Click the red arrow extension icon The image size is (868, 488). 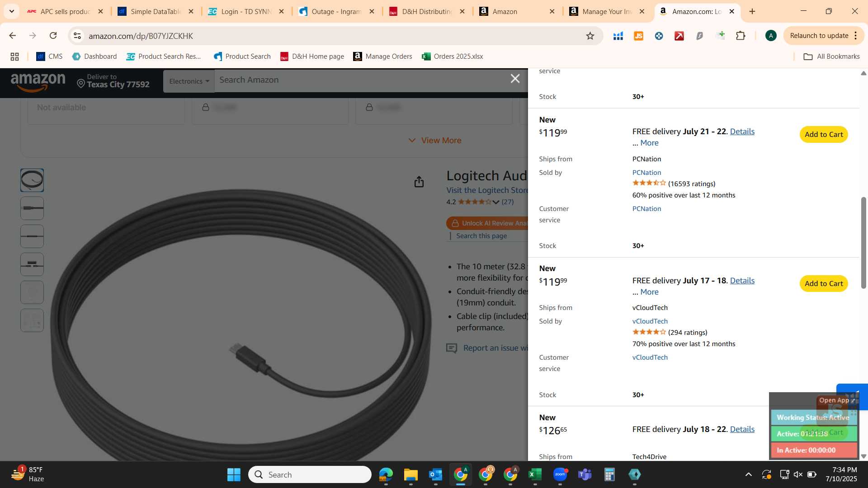tap(679, 36)
